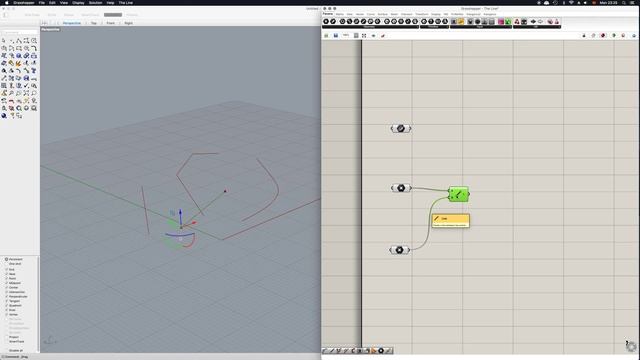Click the rightmost icon on canvas toolbar
This screenshot has width=640, height=360.
click(634, 36)
